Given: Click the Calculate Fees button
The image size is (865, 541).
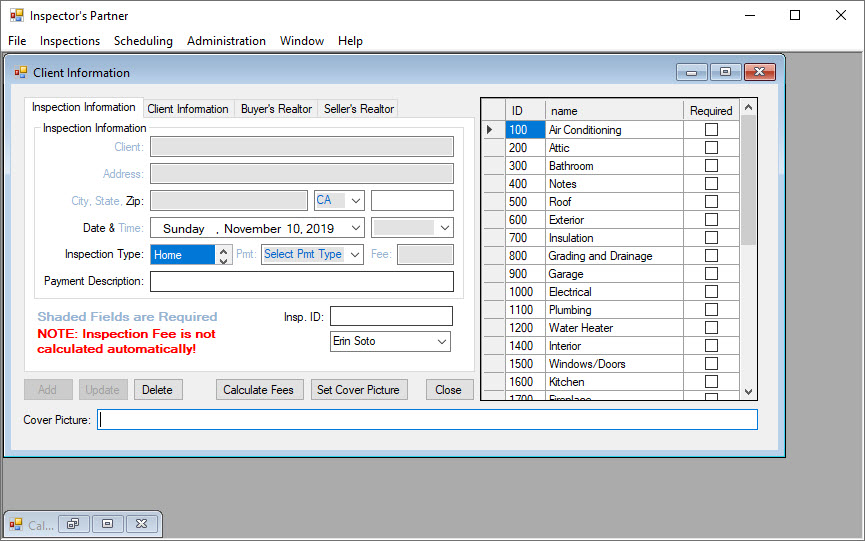Looking at the screenshot, I should [258, 390].
